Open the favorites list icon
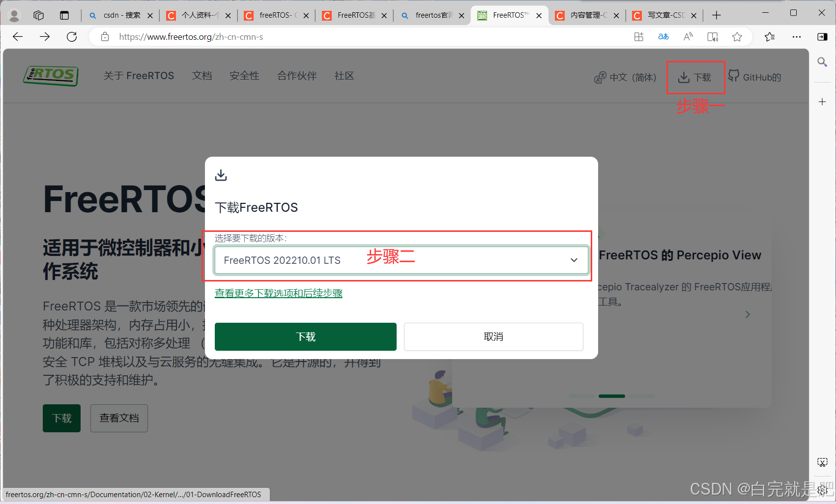Image resolution: width=836 pixels, height=504 pixels. (x=770, y=37)
